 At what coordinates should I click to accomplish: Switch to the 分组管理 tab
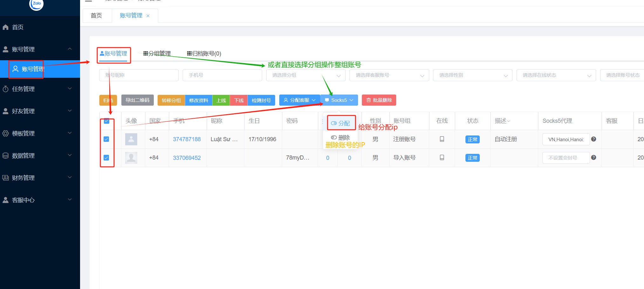157,54
